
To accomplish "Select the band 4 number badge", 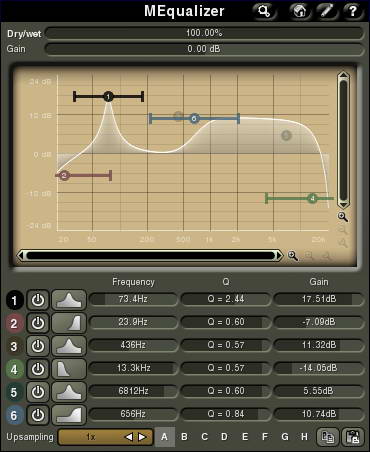I will tap(14, 369).
